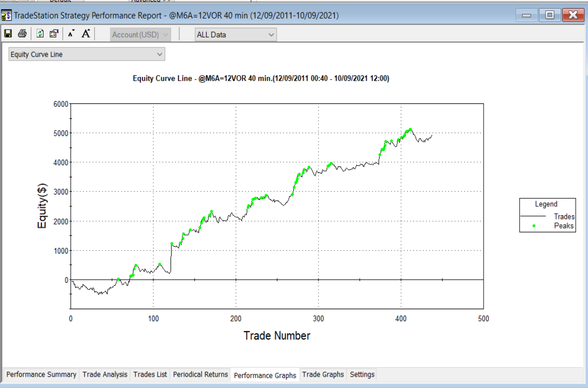Click the Print report printer icon
588x388 pixels.
pos(22,33)
